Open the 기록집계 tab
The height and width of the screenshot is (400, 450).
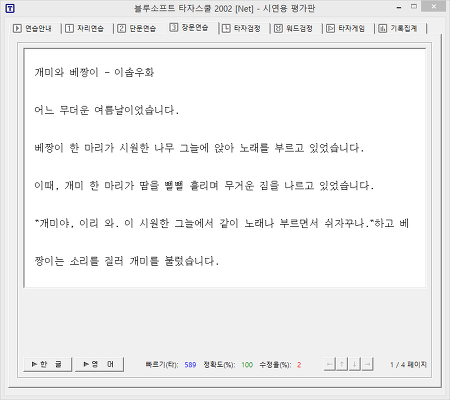[x=399, y=28]
